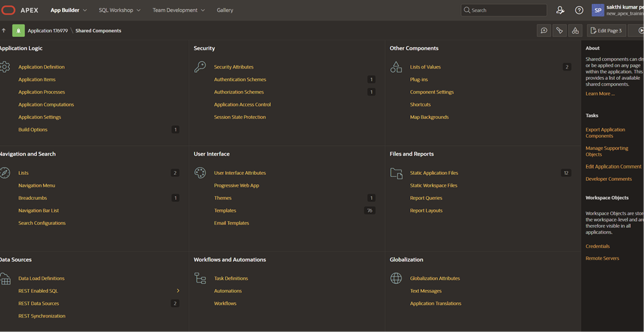
Task: Open Navigation Menu link
Action: pos(36,185)
